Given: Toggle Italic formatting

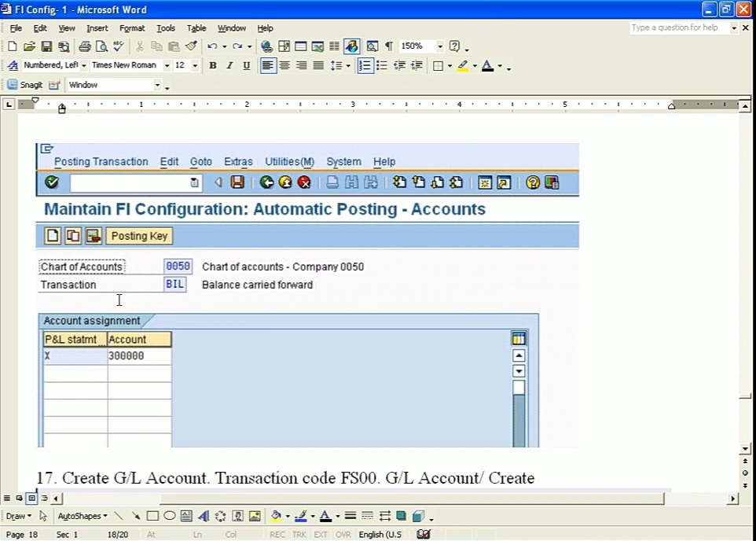Looking at the screenshot, I should point(229,65).
